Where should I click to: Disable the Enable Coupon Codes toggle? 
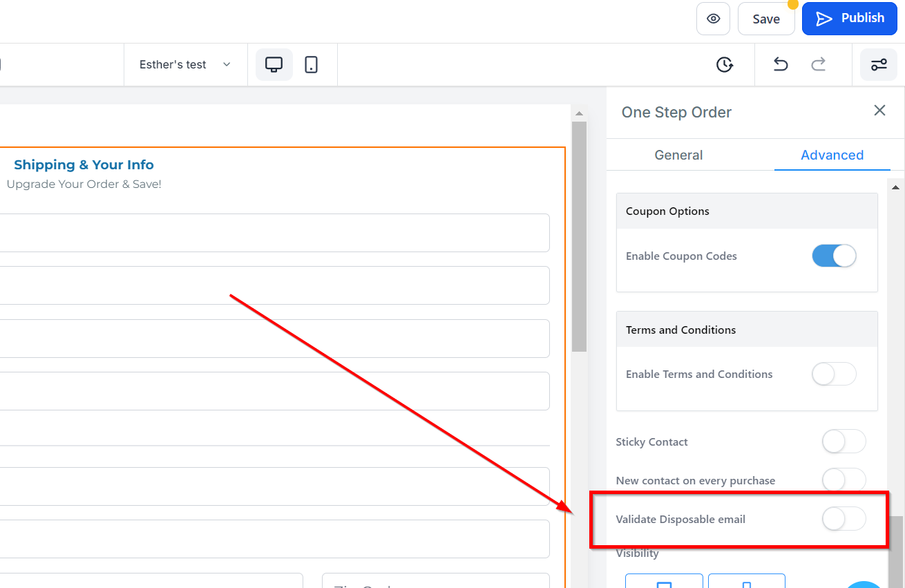[834, 256]
